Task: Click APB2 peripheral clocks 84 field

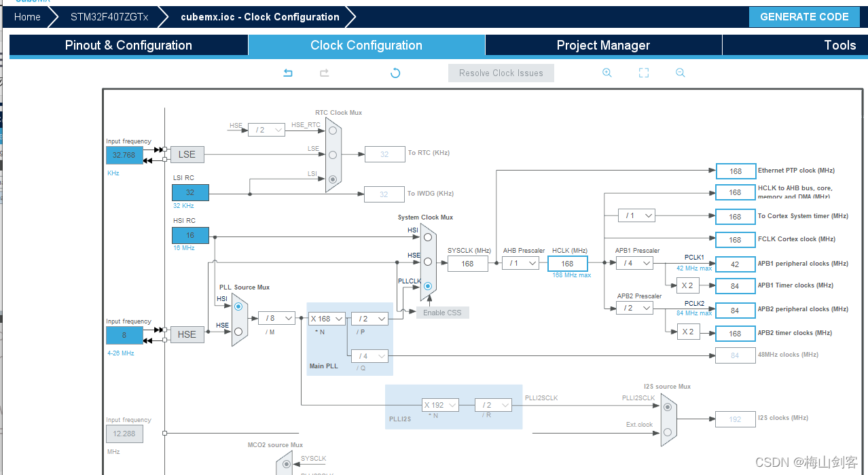Action: pyautogui.click(x=736, y=311)
